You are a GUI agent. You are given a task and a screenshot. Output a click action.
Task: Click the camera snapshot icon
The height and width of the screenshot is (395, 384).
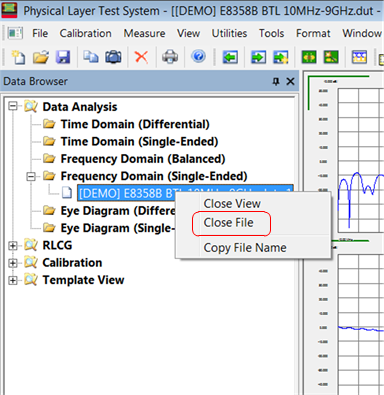click(113, 57)
